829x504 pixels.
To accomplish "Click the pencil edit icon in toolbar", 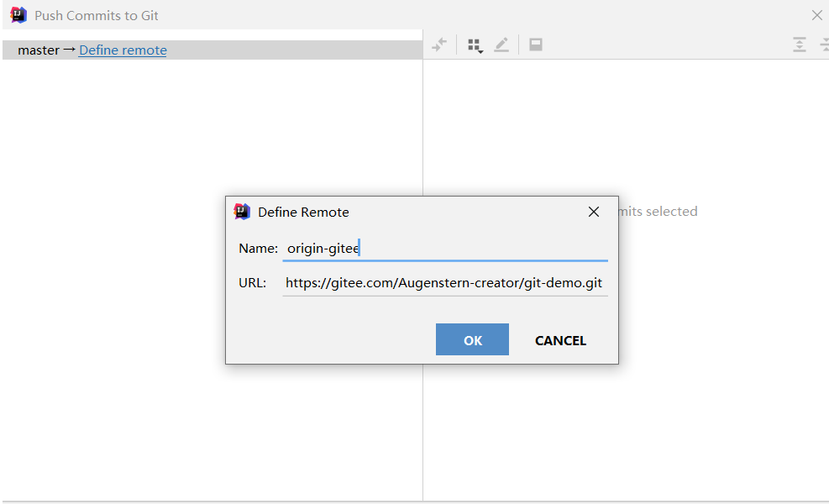I will click(501, 45).
